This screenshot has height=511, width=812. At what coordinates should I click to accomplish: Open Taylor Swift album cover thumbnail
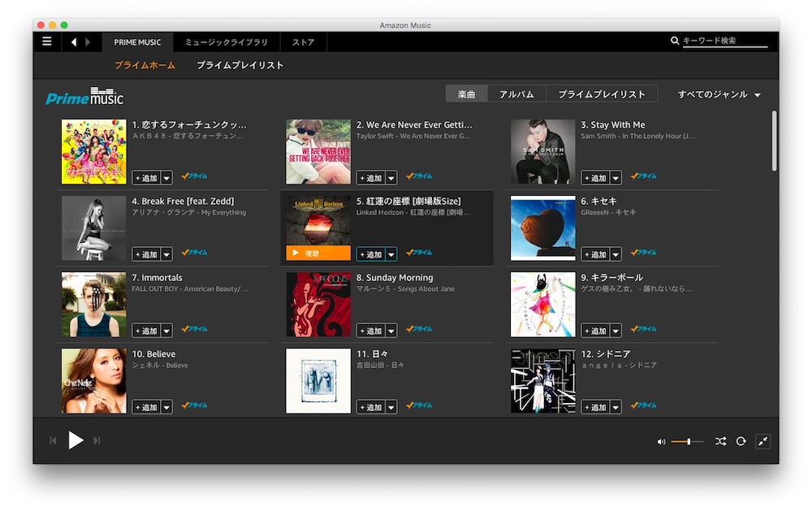(x=318, y=152)
